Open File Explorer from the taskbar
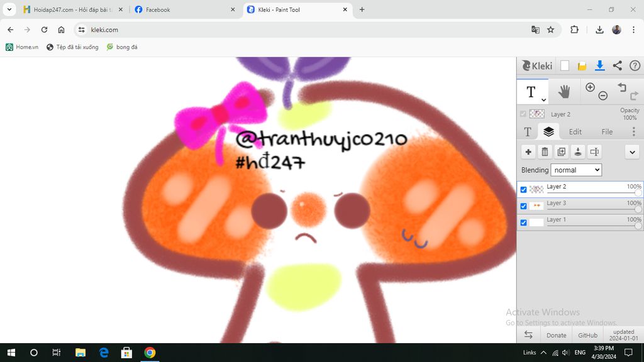This screenshot has width=644, height=362. click(x=80, y=353)
